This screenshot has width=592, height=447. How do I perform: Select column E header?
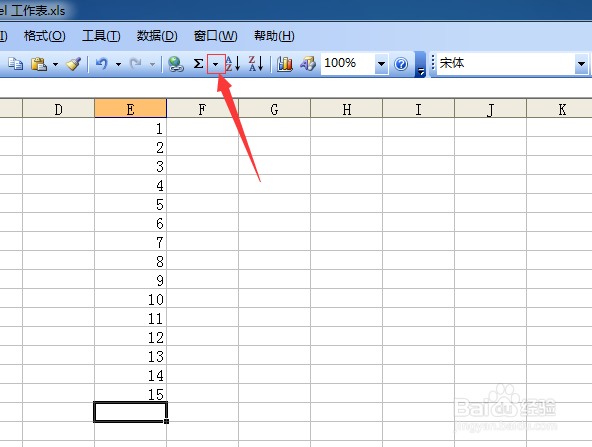point(130,109)
